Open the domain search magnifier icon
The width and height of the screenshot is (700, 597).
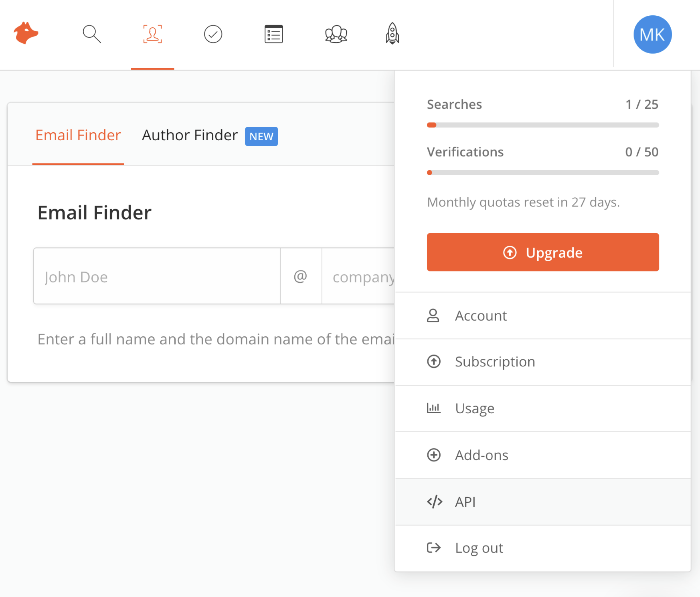tap(92, 34)
